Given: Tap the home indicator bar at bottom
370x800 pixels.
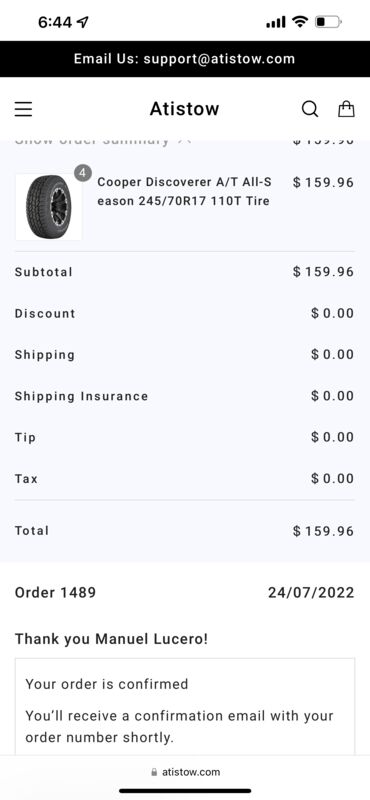Looking at the screenshot, I should [x=185, y=791].
